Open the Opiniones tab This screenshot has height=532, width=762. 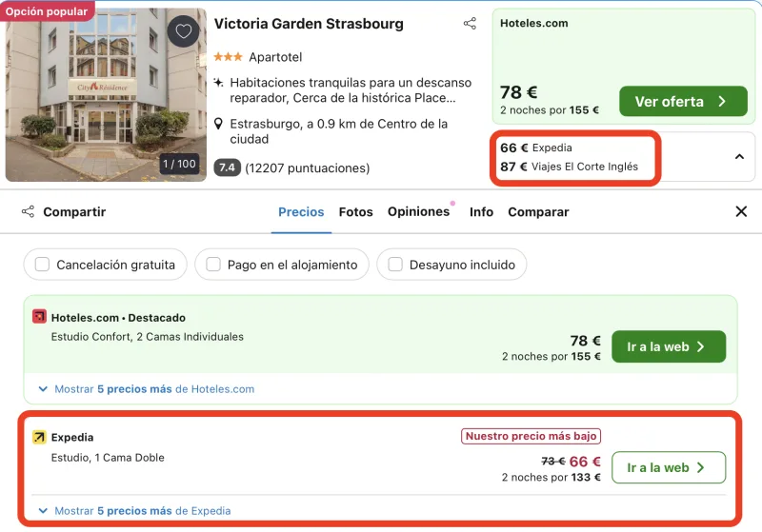[418, 211]
